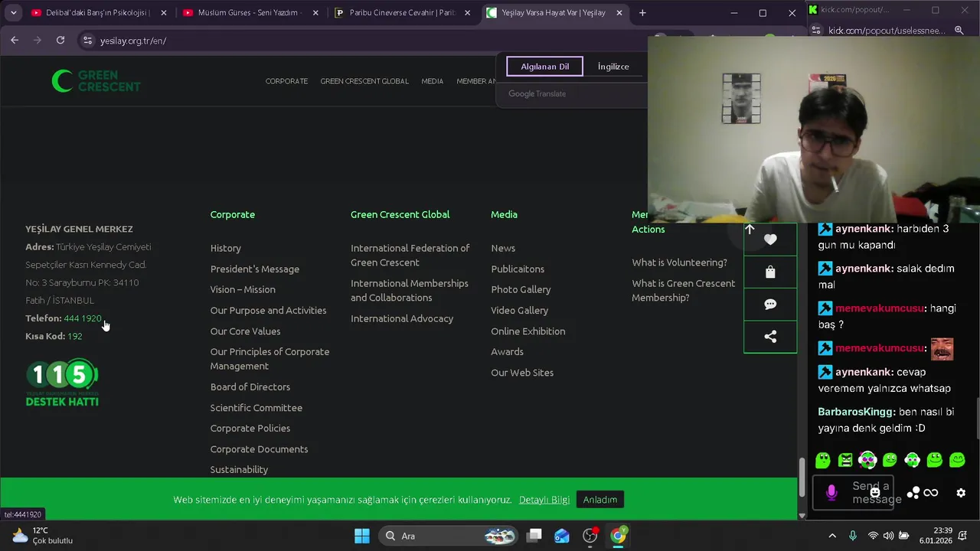The image size is (980, 551).
Task: Click the Wi-Fi tray icon
Action: tap(873, 536)
